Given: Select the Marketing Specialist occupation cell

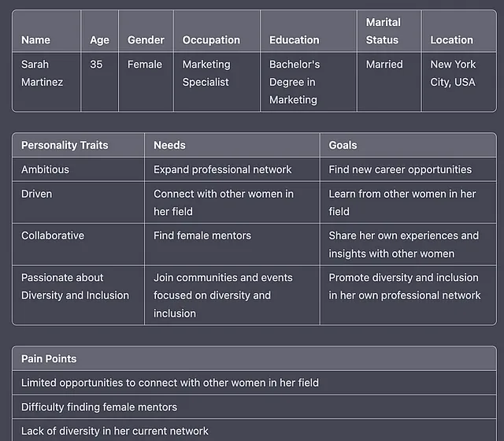Looking at the screenshot, I should [217, 82].
